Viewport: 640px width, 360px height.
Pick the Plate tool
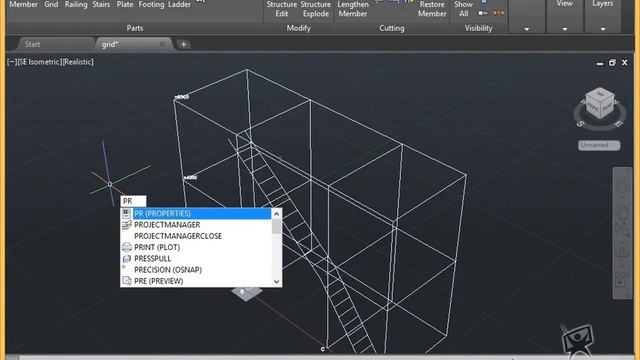click(x=124, y=4)
